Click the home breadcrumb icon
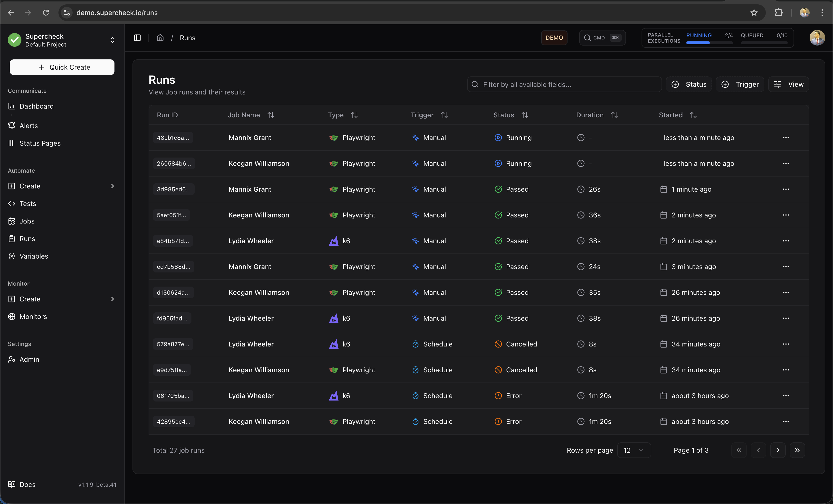 click(x=160, y=38)
